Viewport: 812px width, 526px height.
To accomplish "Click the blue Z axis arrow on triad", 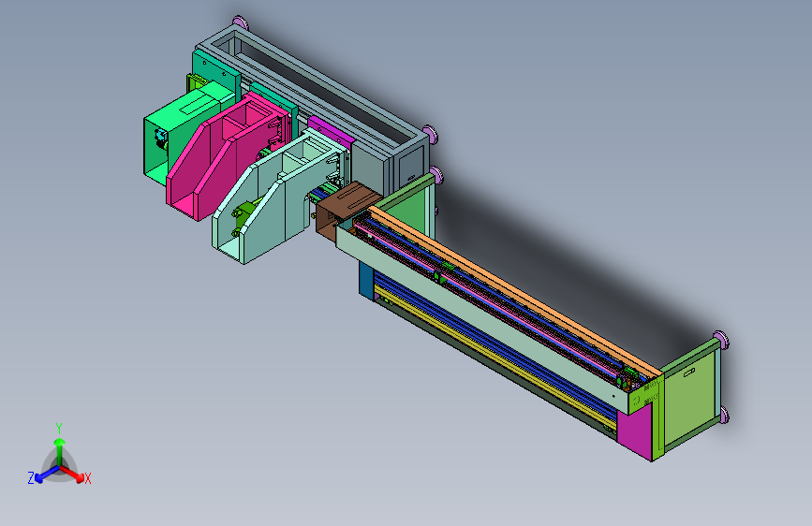I will click(46, 475).
